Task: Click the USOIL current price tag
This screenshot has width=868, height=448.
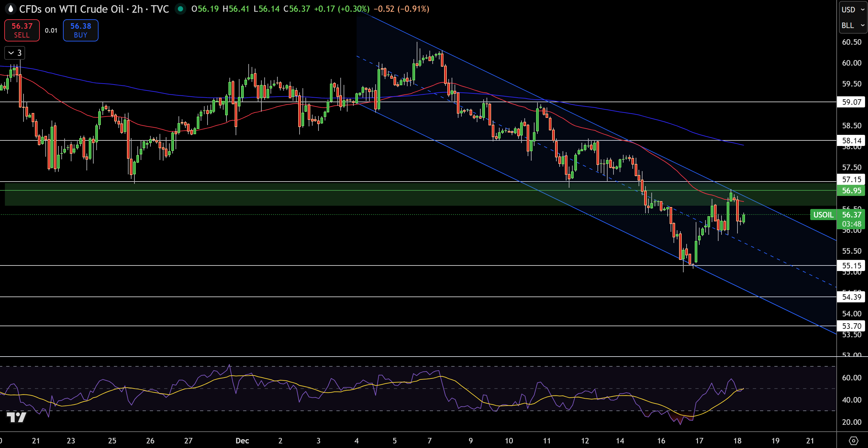Action: click(x=823, y=215)
